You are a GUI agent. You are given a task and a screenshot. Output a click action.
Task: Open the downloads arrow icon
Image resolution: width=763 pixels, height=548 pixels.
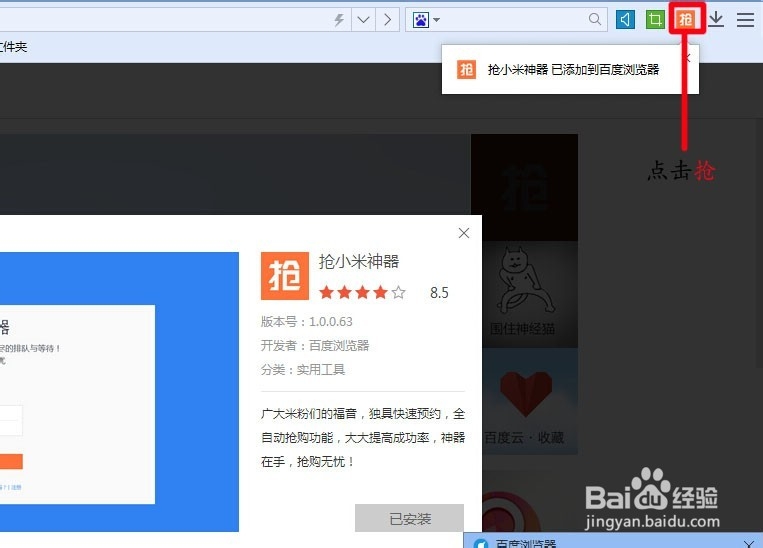(716, 19)
